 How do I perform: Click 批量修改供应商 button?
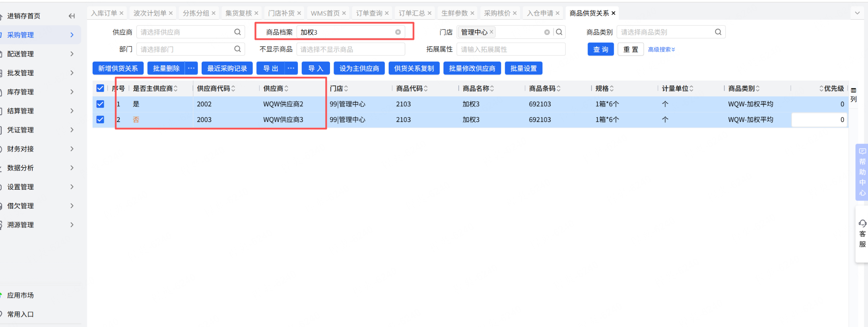click(472, 68)
